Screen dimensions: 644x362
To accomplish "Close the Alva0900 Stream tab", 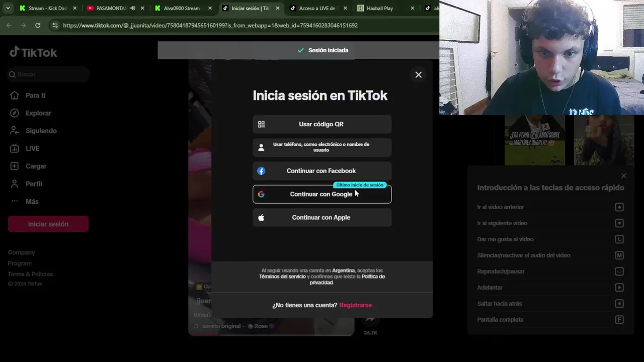I will [210, 8].
